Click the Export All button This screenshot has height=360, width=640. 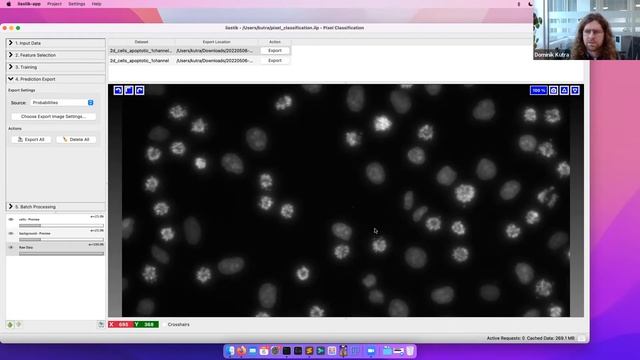click(31, 139)
